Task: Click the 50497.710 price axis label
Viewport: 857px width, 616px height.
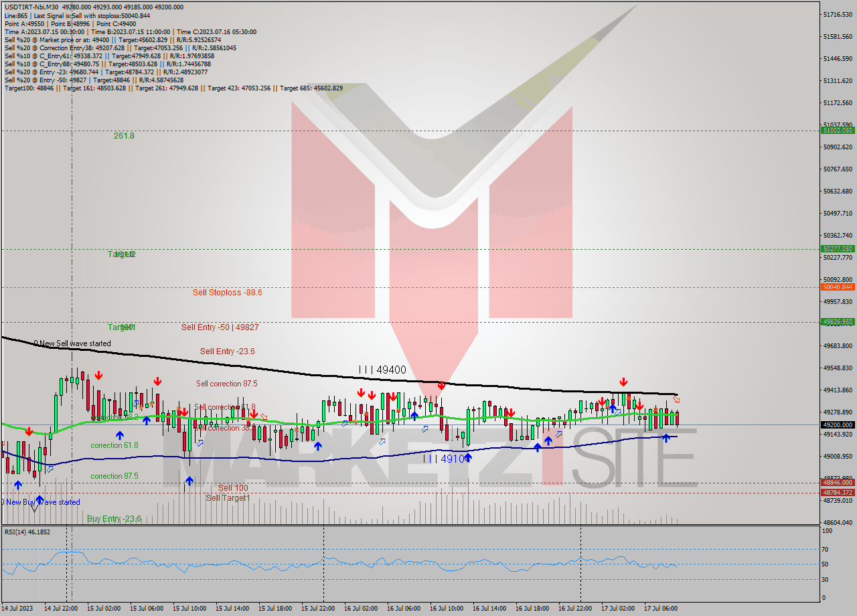Action: point(838,213)
